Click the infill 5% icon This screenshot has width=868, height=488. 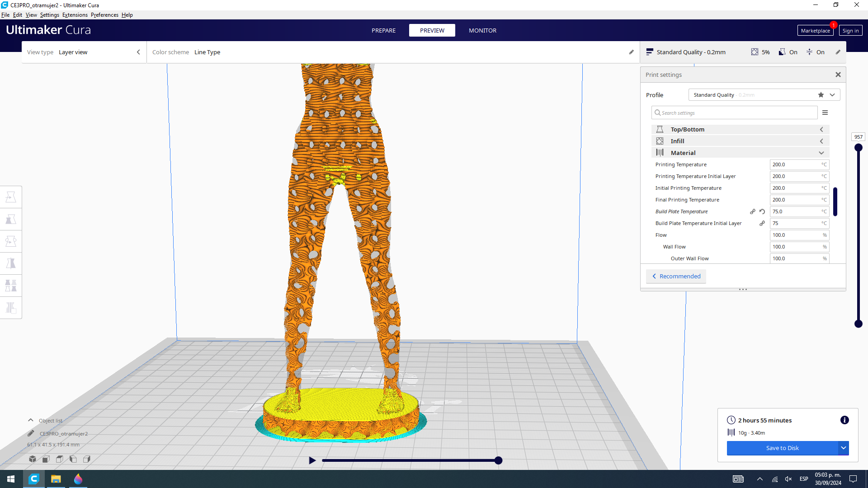755,52
